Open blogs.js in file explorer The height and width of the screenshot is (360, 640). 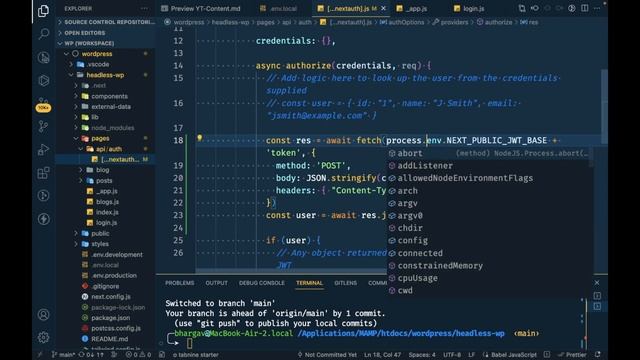tap(107, 202)
